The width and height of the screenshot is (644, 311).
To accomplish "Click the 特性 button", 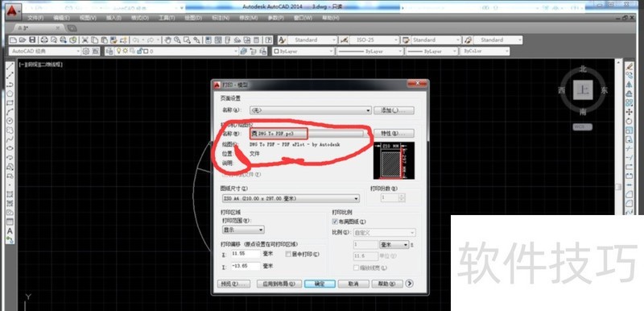I will click(x=394, y=134).
